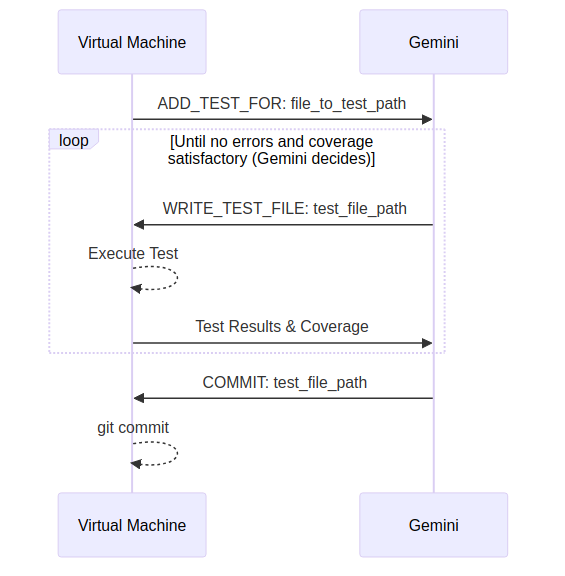Click the git commit self-message label

click(133, 427)
